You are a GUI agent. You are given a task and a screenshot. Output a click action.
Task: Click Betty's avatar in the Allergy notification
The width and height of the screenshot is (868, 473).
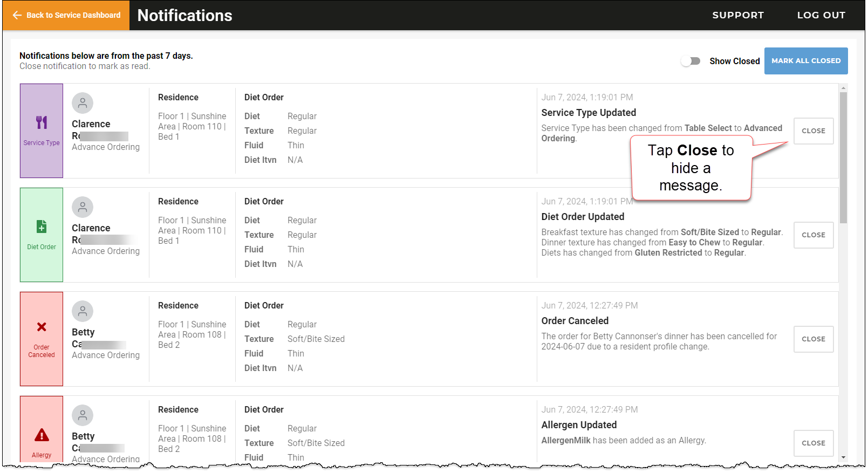click(83, 415)
